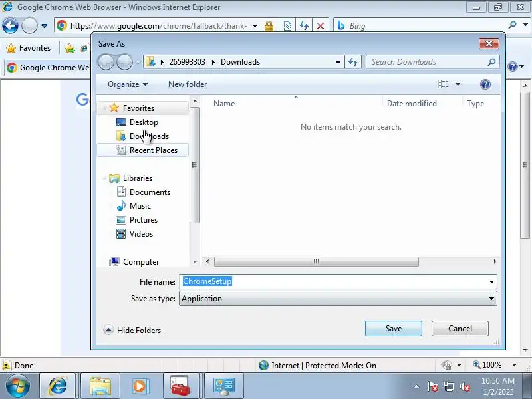
Task: Click the Action Center flag tray icon
Action: [433, 386]
